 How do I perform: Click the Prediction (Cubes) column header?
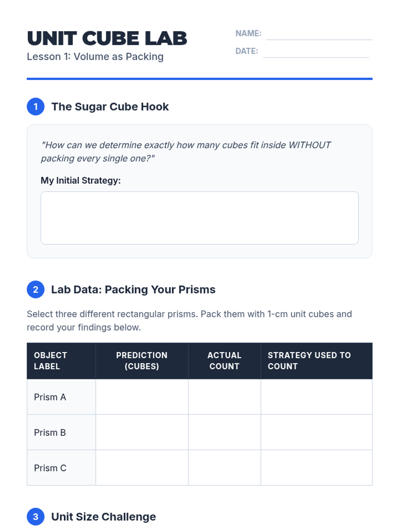click(142, 361)
